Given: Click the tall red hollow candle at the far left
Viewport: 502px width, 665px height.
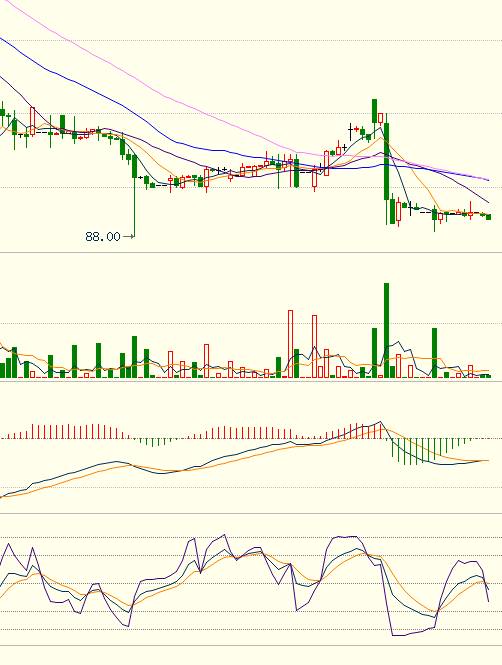Looking at the screenshot, I should point(33,121).
